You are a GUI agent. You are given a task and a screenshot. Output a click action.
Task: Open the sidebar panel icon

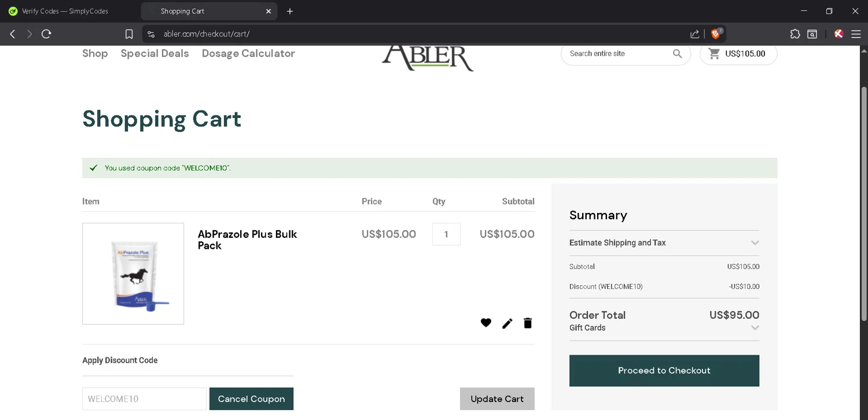click(x=812, y=34)
